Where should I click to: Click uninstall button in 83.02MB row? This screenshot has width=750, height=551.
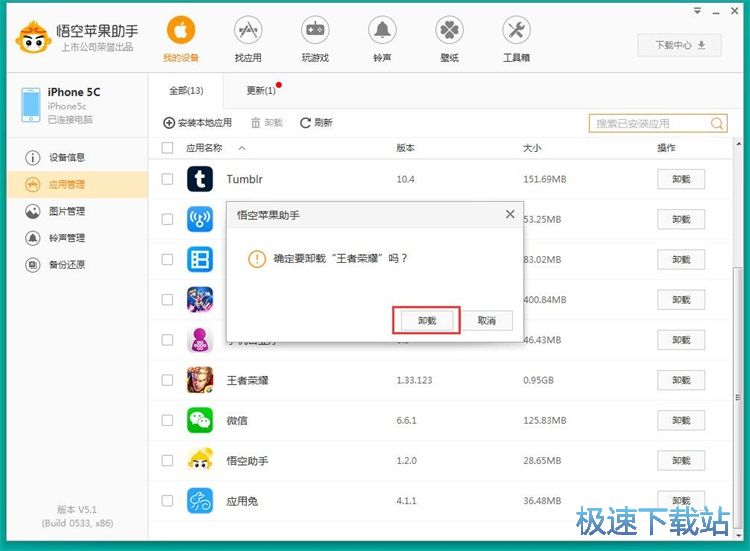click(681, 259)
